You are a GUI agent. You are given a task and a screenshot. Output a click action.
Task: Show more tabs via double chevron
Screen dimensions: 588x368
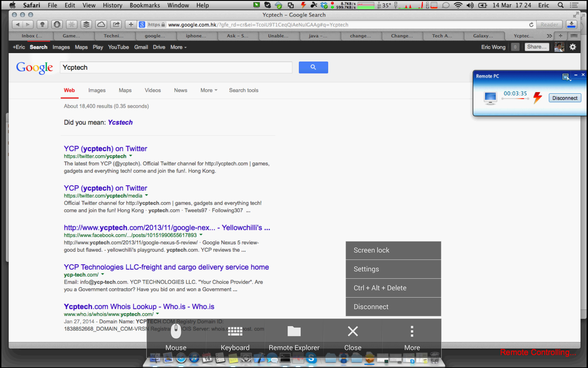(x=549, y=36)
